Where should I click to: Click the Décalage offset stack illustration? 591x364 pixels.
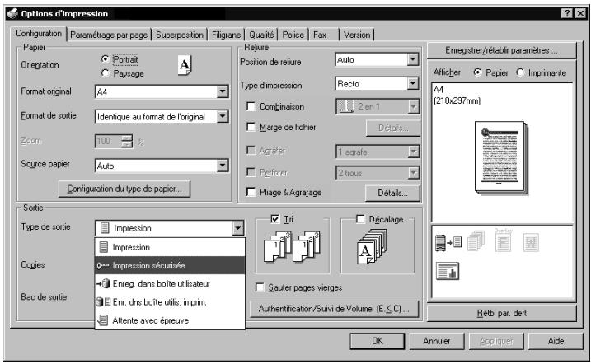(372, 246)
